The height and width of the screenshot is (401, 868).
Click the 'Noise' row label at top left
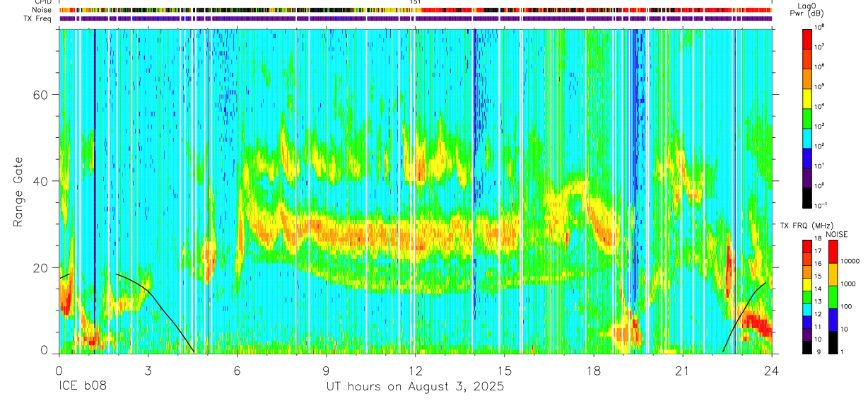42,10
